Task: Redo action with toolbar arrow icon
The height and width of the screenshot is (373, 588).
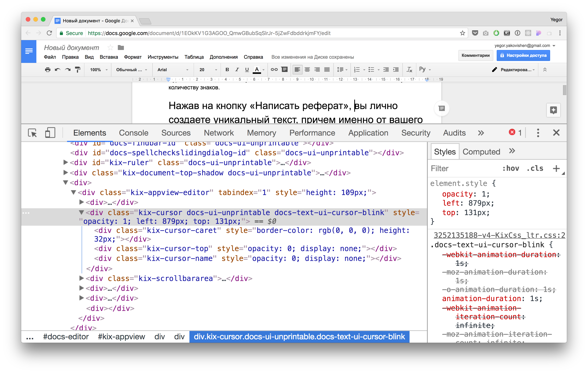Action: [68, 70]
